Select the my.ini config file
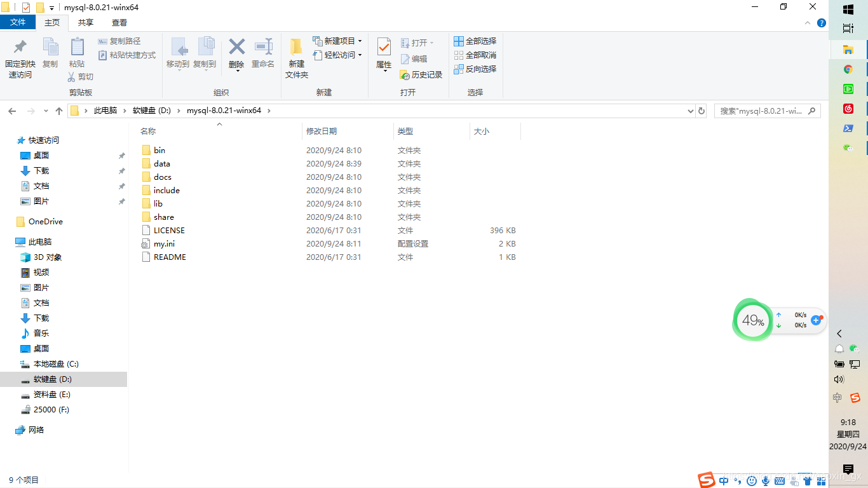Viewport: 868px width, 488px height. (x=164, y=244)
